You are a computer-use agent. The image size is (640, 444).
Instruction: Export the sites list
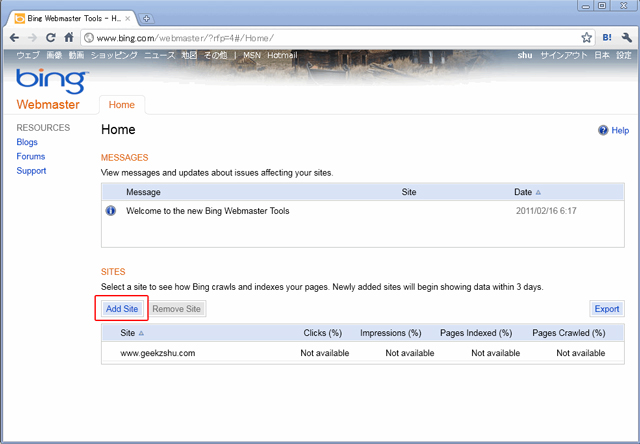tap(607, 309)
